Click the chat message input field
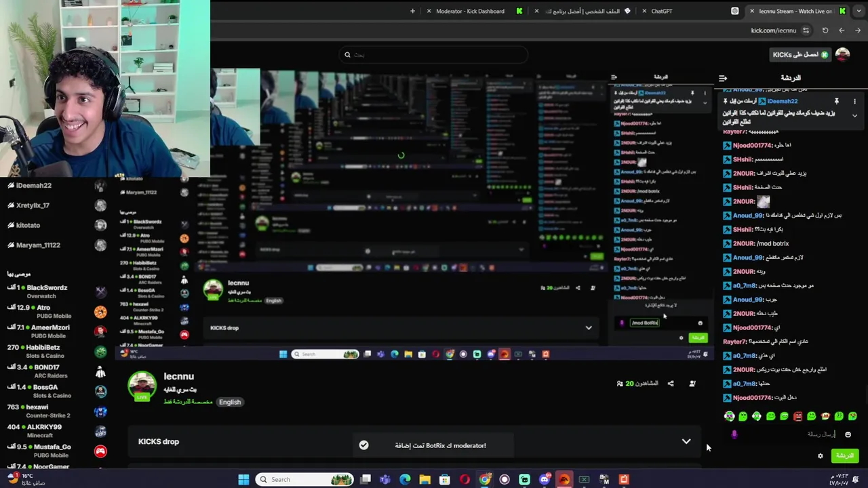The width and height of the screenshot is (868, 488). 790,434
